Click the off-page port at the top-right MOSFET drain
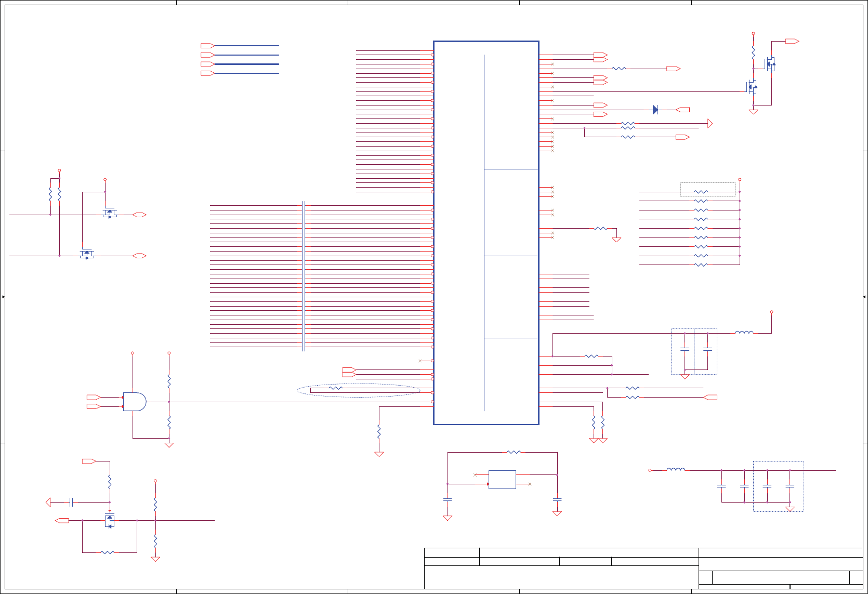The width and height of the screenshot is (868, 594). 792,41
